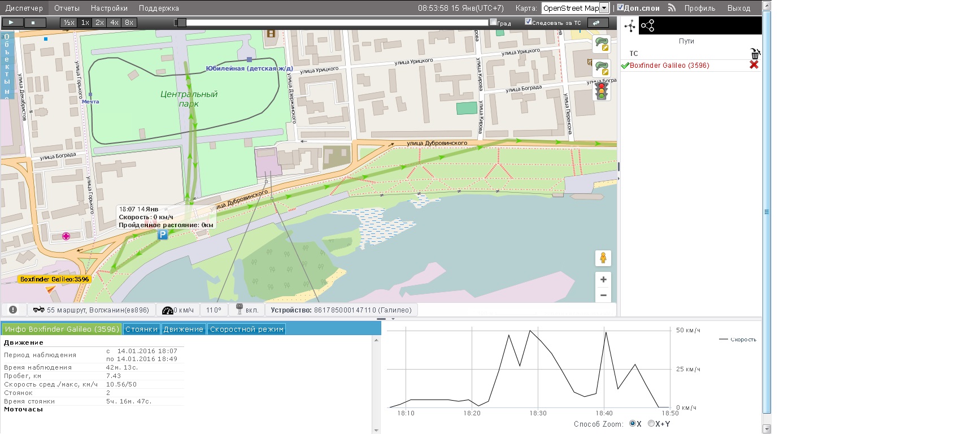Expand the Объекты side panel
The width and height of the screenshot is (980, 434).
(7, 65)
